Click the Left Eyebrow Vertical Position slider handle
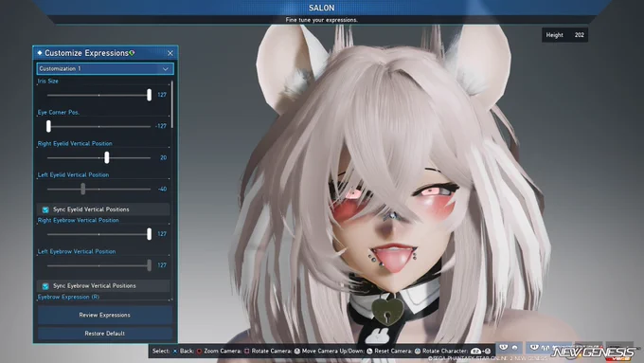This screenshot has height=363, width=644. click(149, 265)
